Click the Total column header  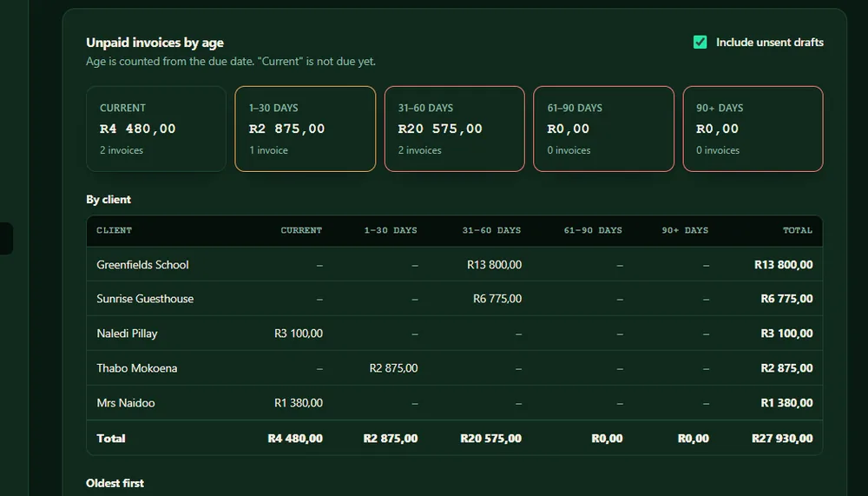pos(798,230)
